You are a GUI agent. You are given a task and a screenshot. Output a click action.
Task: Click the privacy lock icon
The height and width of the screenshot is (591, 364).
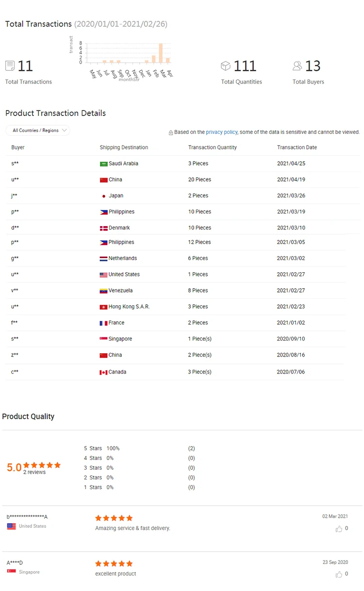click(x=171, y=132)
